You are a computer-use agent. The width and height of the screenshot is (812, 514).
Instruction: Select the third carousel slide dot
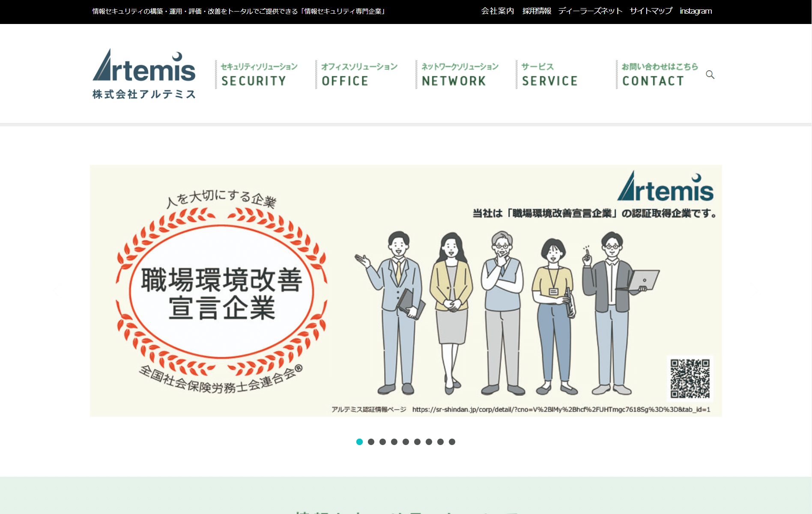382,442
